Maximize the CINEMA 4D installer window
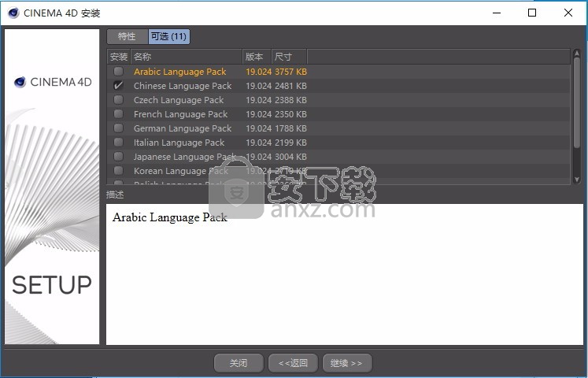The width and height of the screenshot is (588, 378). [x=532, y=13]
